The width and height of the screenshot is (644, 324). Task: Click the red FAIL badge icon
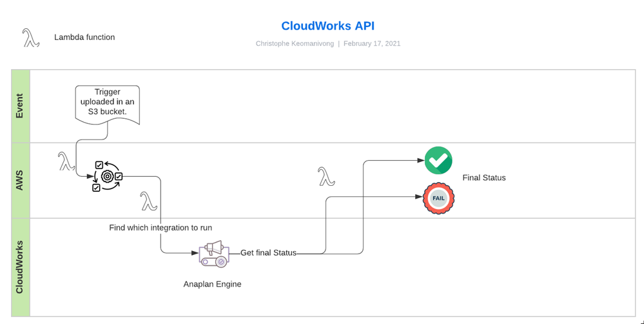coord(438,198)
